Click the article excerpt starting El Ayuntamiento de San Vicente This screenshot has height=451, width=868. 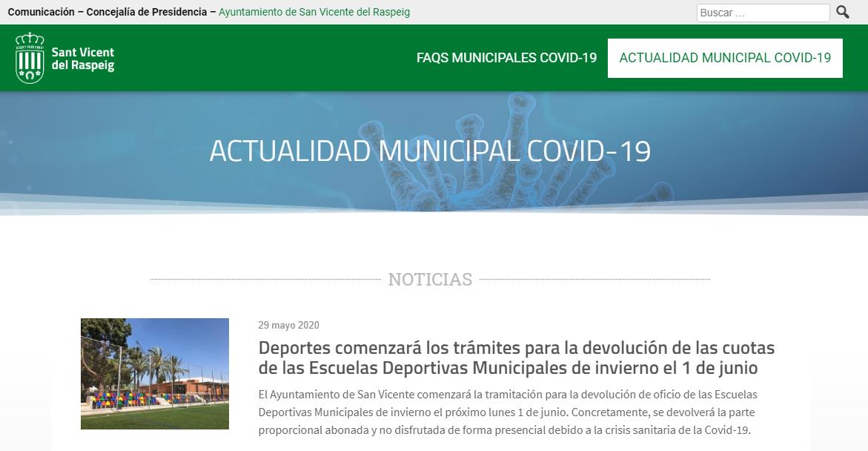coord(508,412)
